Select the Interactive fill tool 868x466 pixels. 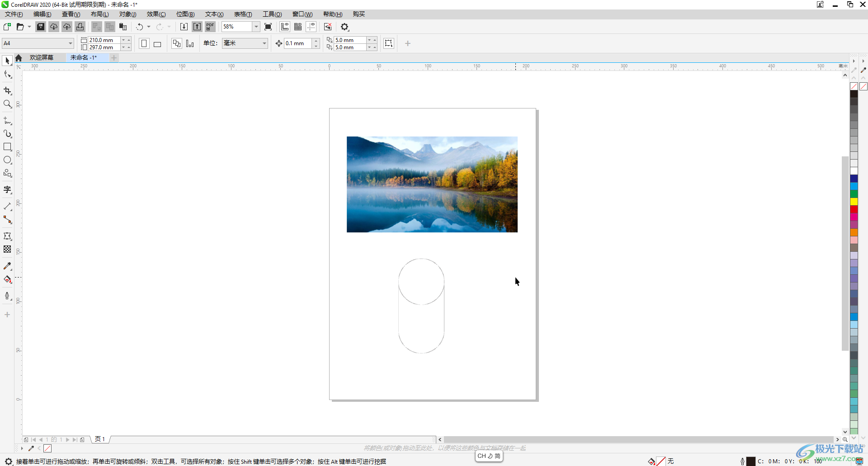[x=7, y=279]
